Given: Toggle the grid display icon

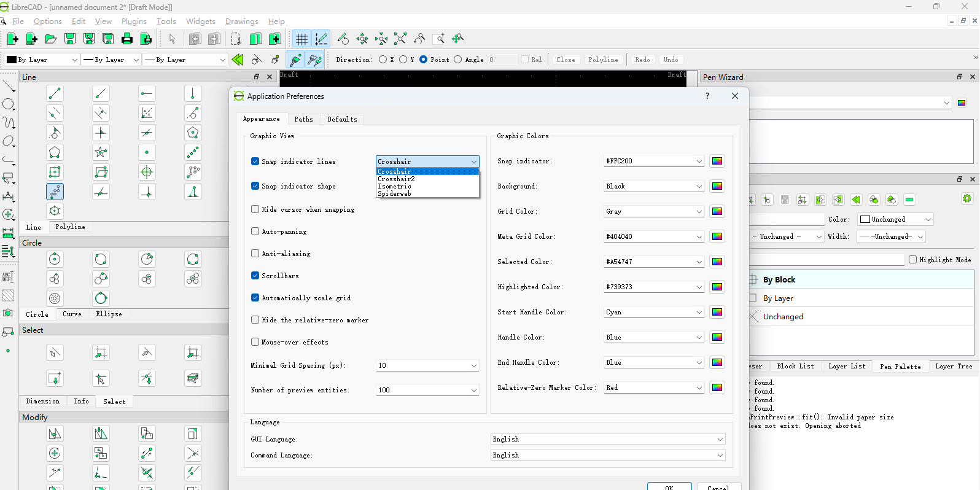Looking at the screenshot, I should 301,39.
